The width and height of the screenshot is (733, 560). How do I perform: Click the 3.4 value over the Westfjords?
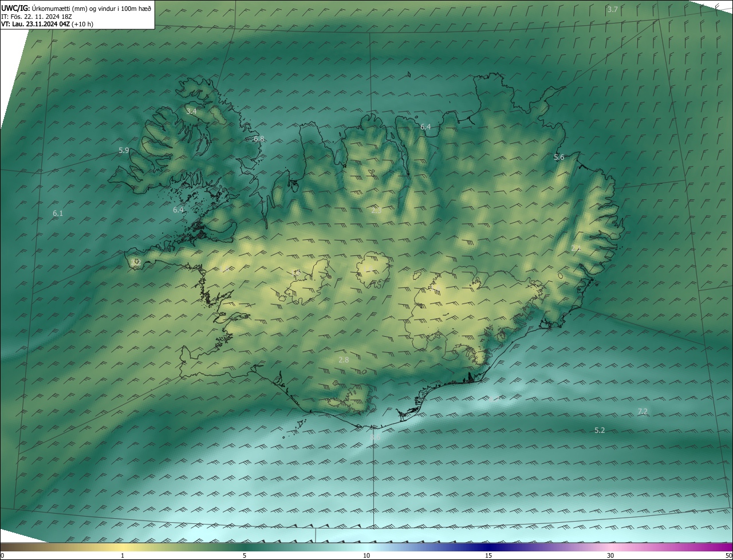(191, 112)
